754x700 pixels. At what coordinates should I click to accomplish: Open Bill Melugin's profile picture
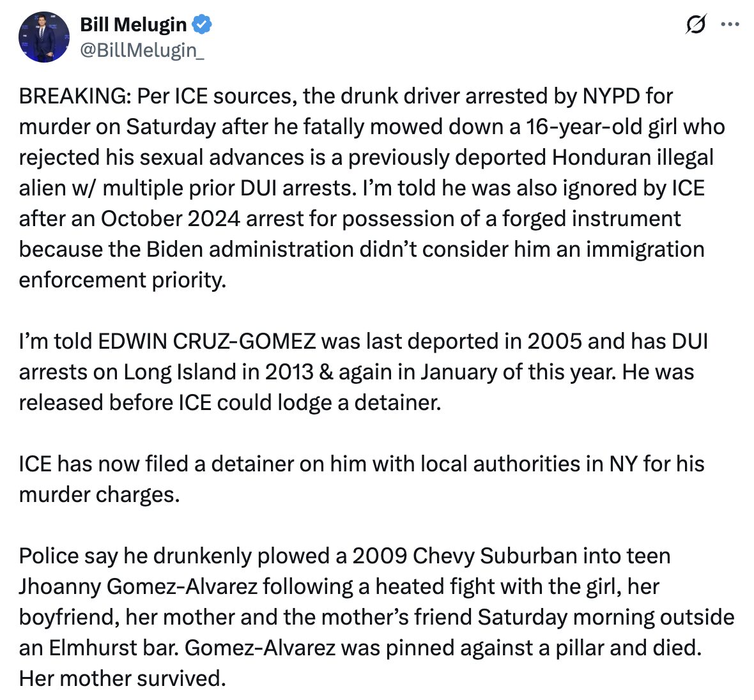[44, 37]
